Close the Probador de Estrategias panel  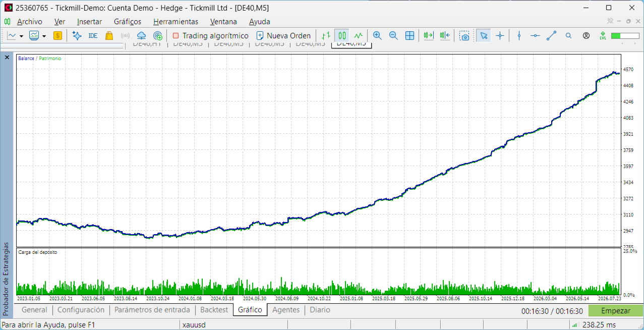click(x=7, y=58)
